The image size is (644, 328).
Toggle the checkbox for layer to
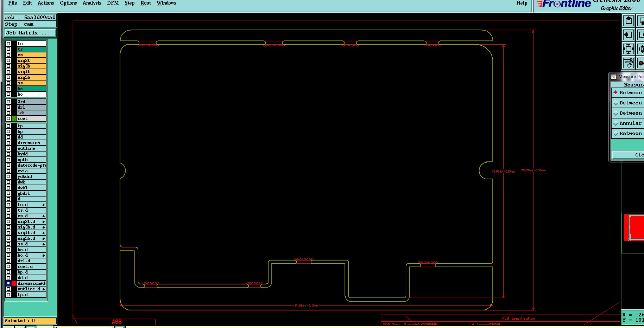[8, 44]
